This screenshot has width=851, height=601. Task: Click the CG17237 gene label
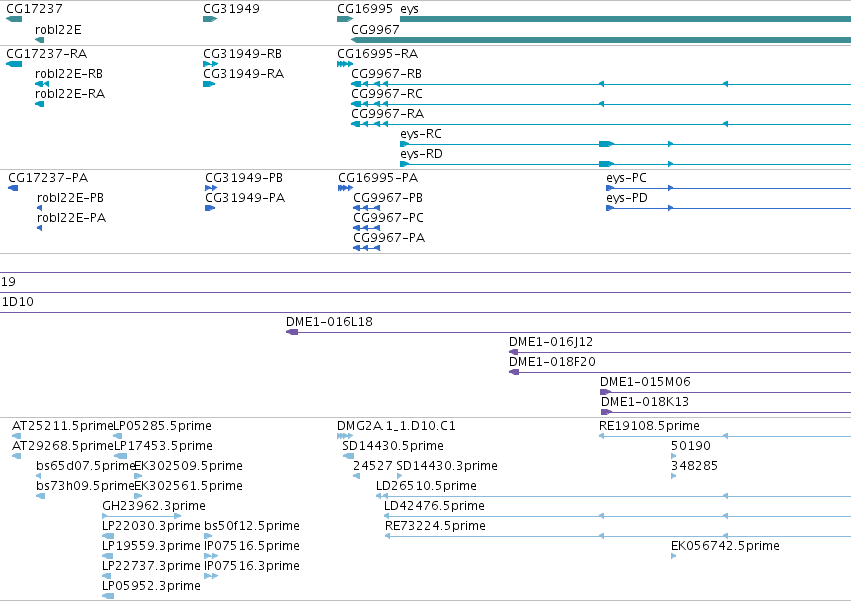pyautogui.click(x=34, y=9)
